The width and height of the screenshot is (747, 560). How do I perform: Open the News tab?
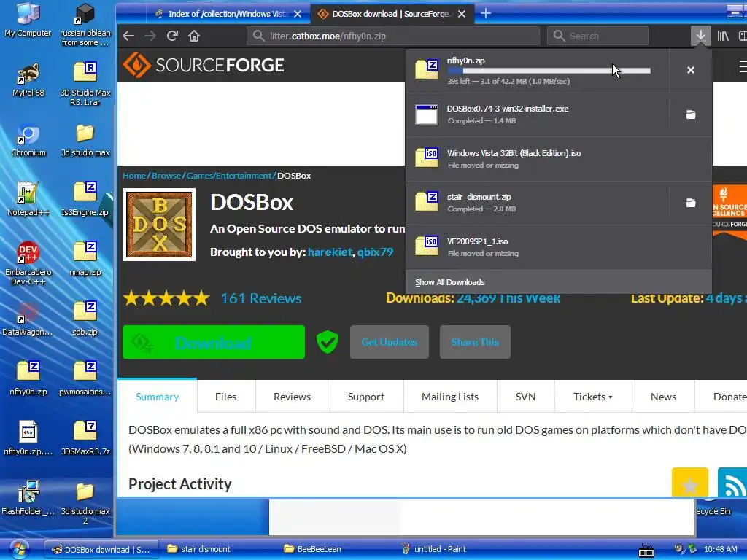[663, 397]
